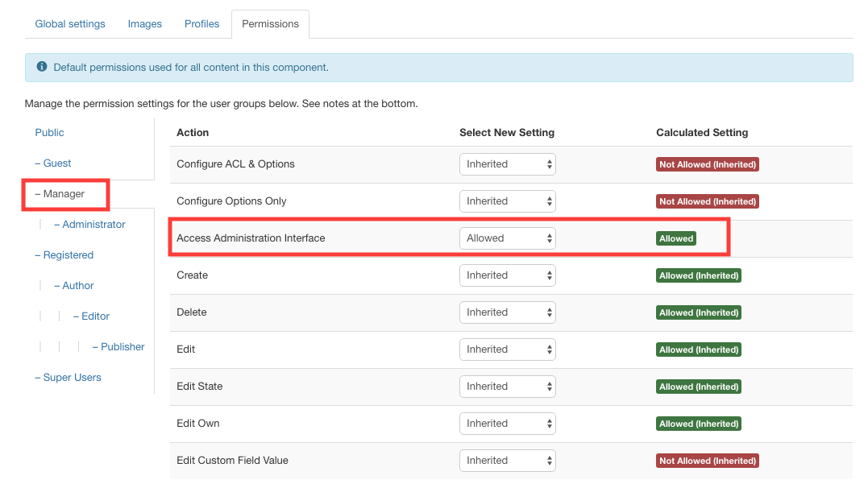This screenshot has width=868, height=488.
Task: Open the Edit Custom Field Value dropdown
Action: click(x=507, y=460)
